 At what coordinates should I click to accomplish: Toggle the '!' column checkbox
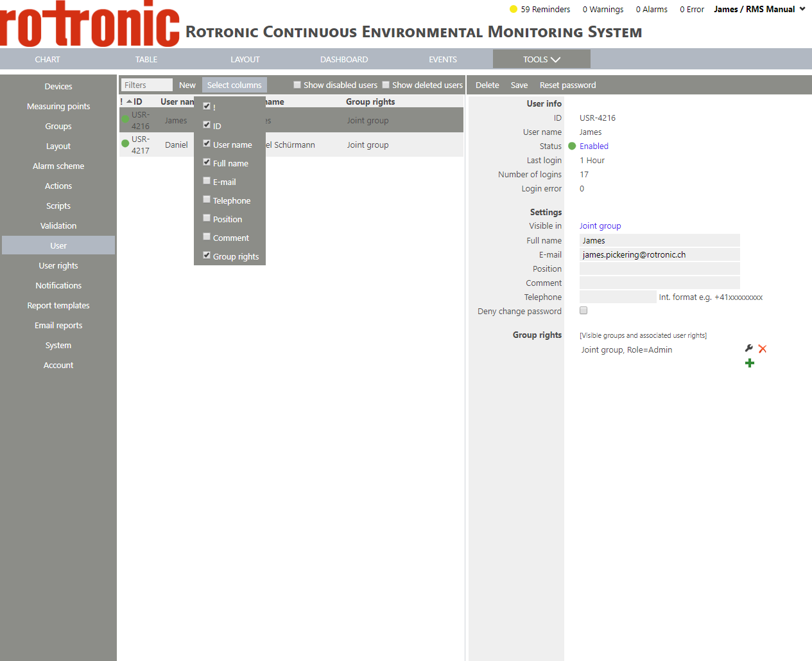point(207,106)
